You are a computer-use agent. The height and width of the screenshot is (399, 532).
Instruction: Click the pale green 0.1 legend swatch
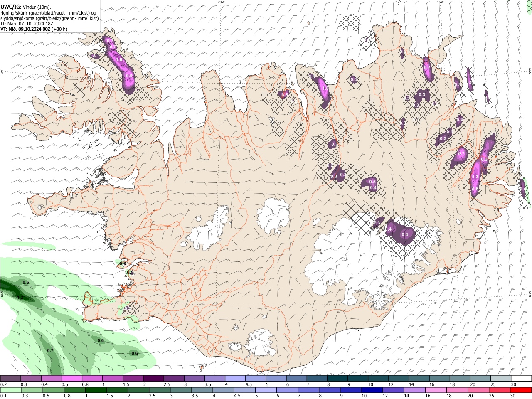11,390
